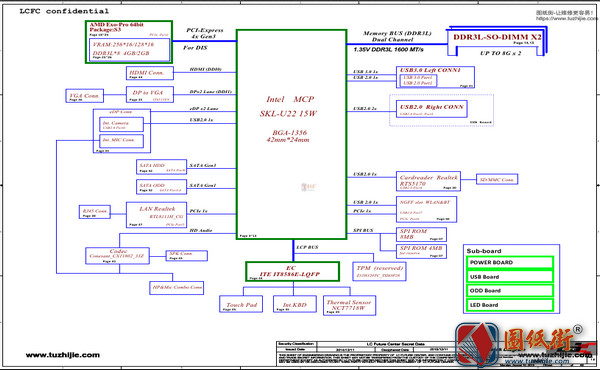Screen dimensions: 600x370
Task: Select the ODD Board sub-board entry
Action: pyautogui.click(x=510, y=291)
